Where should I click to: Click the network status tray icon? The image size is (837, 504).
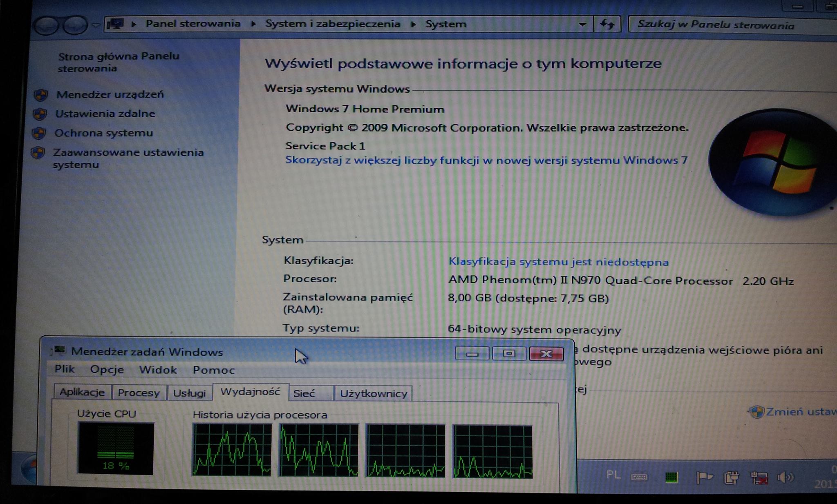point(759,477)
